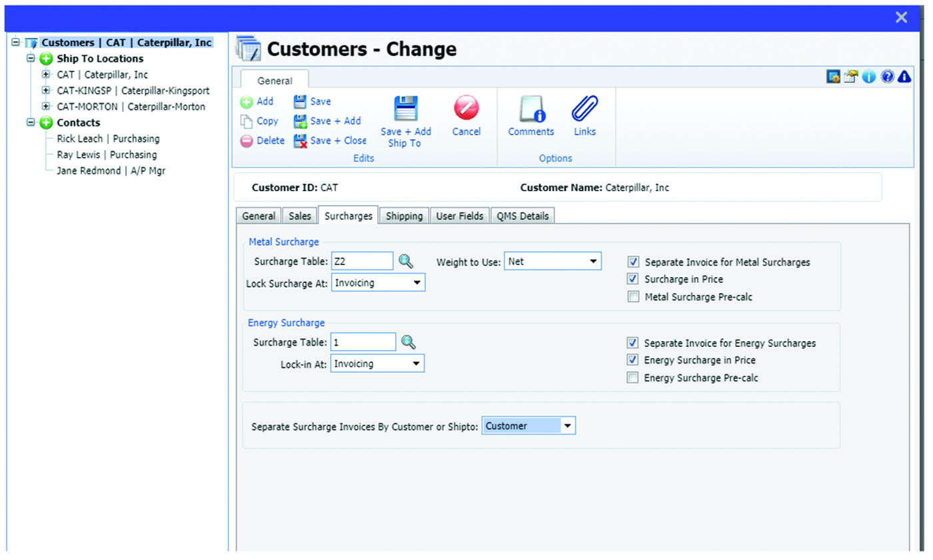
Task: Click the notes pencil icon top right
Action: click(851, 77)
